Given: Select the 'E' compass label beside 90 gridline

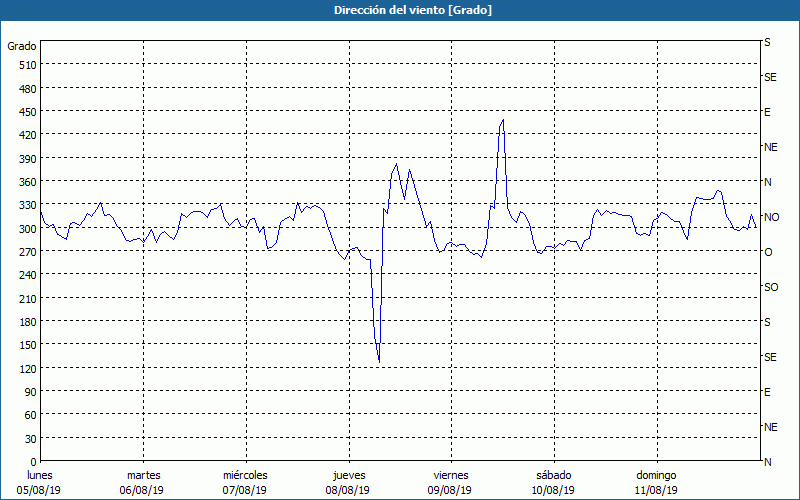Looking at the screenshot, I should [x=767, y=392].
